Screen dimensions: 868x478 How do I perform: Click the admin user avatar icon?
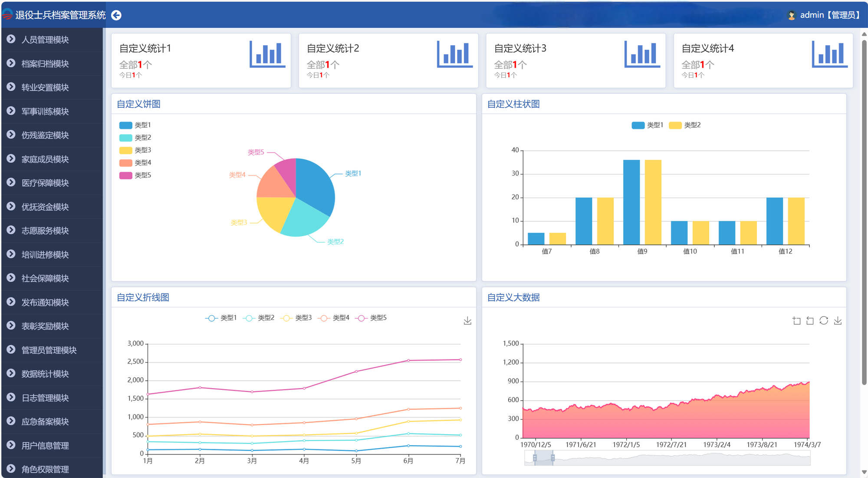click(x=791, y=15)
